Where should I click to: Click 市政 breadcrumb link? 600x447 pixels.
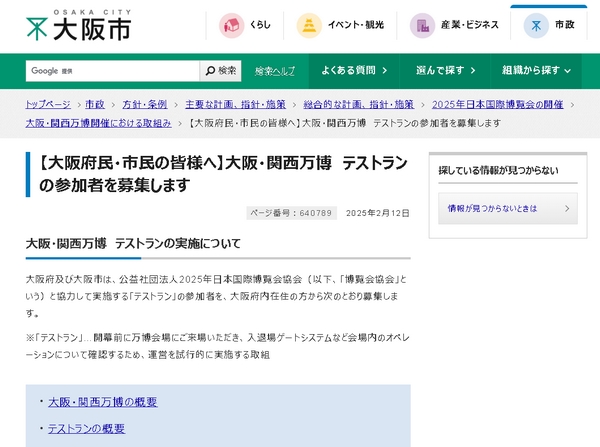95,104
